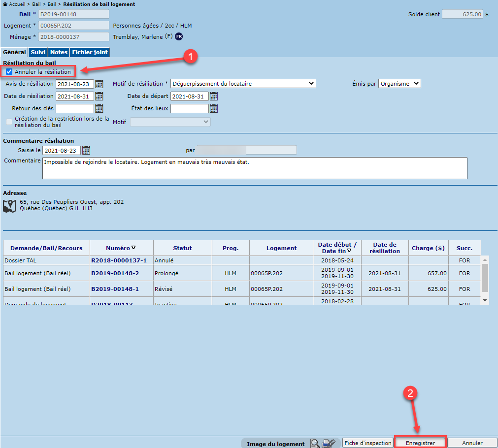Open calendar for Date de départ
498x448 pixels.
click(x=213, y=96)
